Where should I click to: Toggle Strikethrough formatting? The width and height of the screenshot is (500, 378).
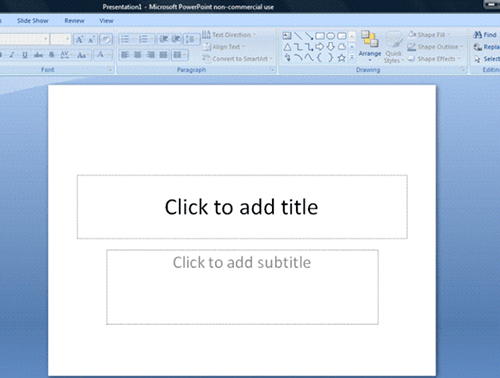38,55
